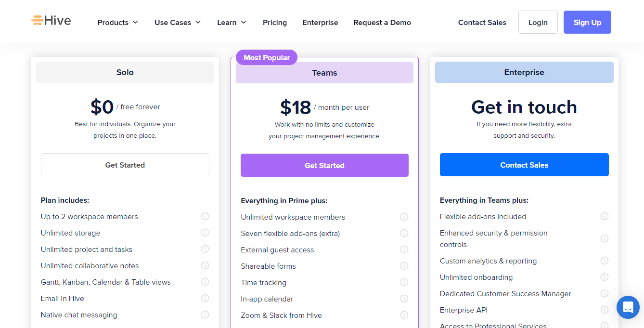Show info for Email in Hive
This screenshot has height=328, width=644.
click(x=205, y=299)
